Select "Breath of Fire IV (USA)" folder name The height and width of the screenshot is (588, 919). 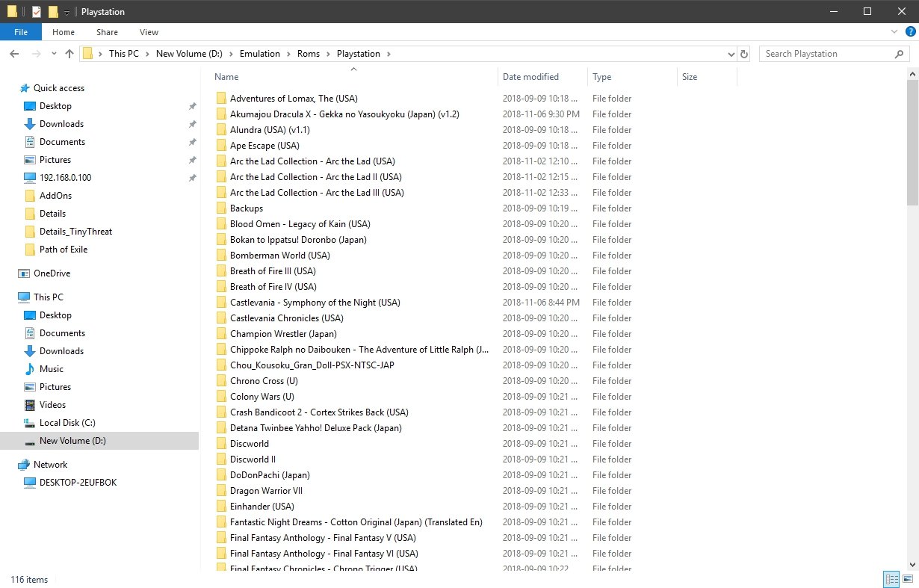tap(273, 287)
